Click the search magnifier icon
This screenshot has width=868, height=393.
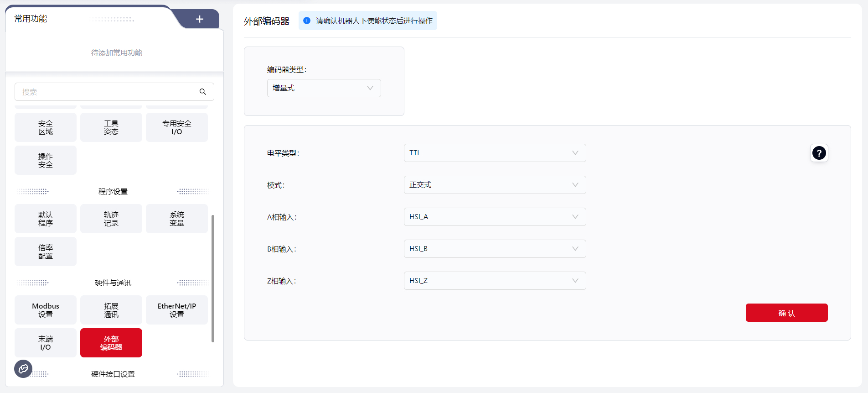point(203,92)
